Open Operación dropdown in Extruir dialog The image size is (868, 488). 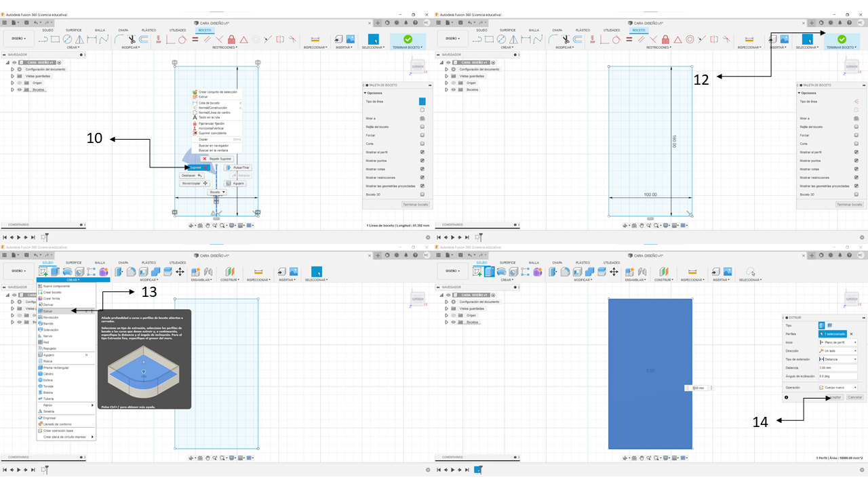pyautogui.click(x=837, y=388)
